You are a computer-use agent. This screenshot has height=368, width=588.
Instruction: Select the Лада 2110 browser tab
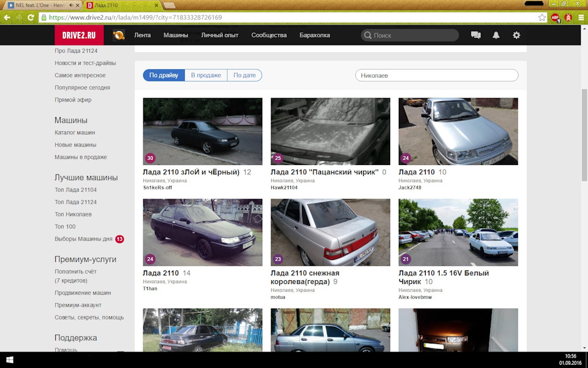[120, 6]
